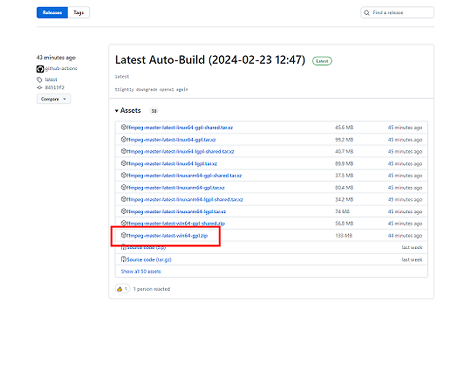The width and height of the screenshot is (470, 392).
Task: Download ffmpeg-master-latest-linux64-gpl-shared.tar.xz
Action: tap(179, 128)
